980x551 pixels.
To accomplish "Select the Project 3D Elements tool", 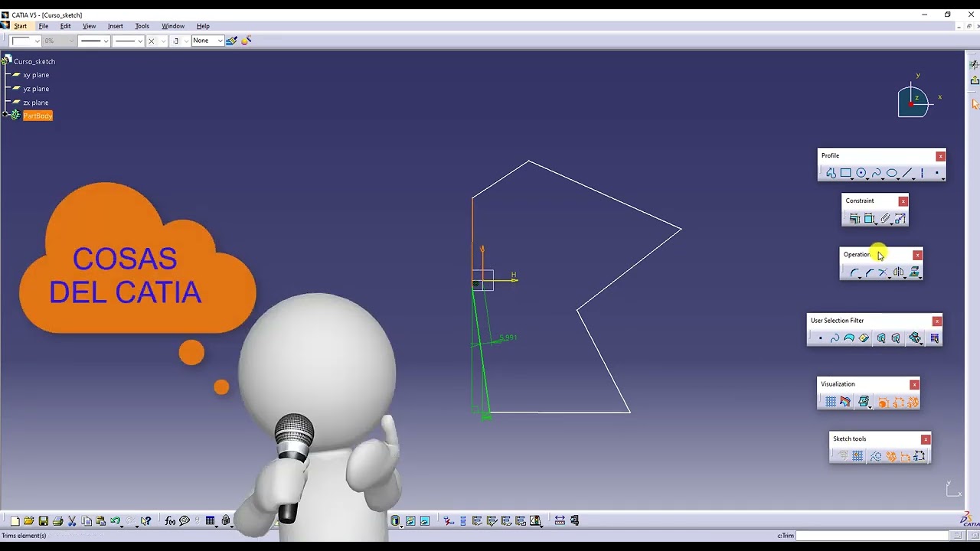I will coord(914,272).
